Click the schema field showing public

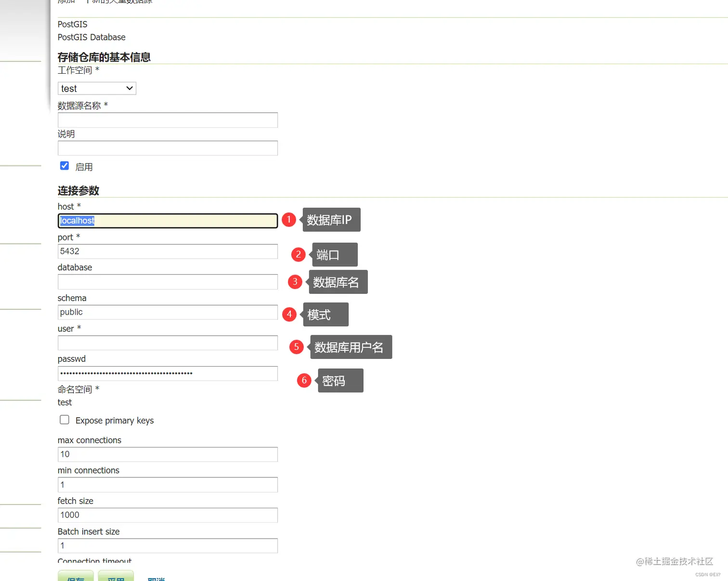point(167,312)
